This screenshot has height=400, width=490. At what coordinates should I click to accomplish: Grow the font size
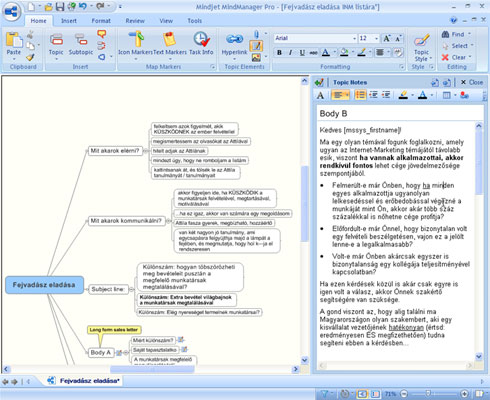387,38
